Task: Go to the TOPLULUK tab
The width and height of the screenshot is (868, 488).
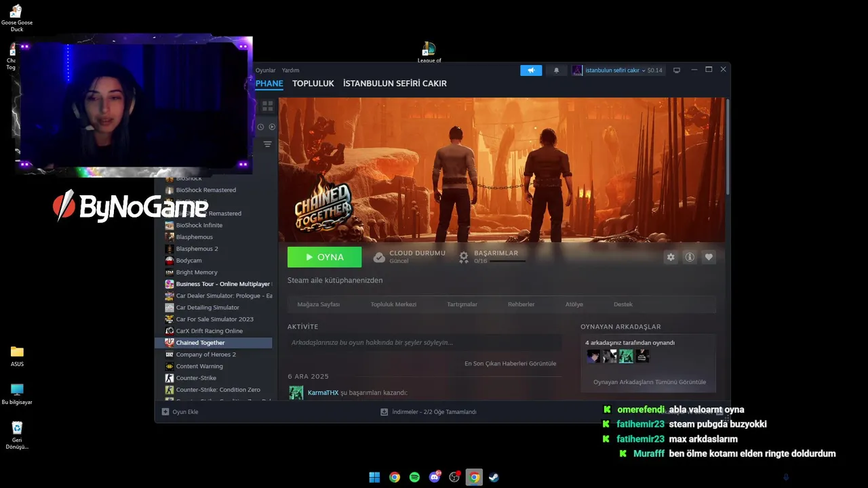Action: [x=313, y=83]
